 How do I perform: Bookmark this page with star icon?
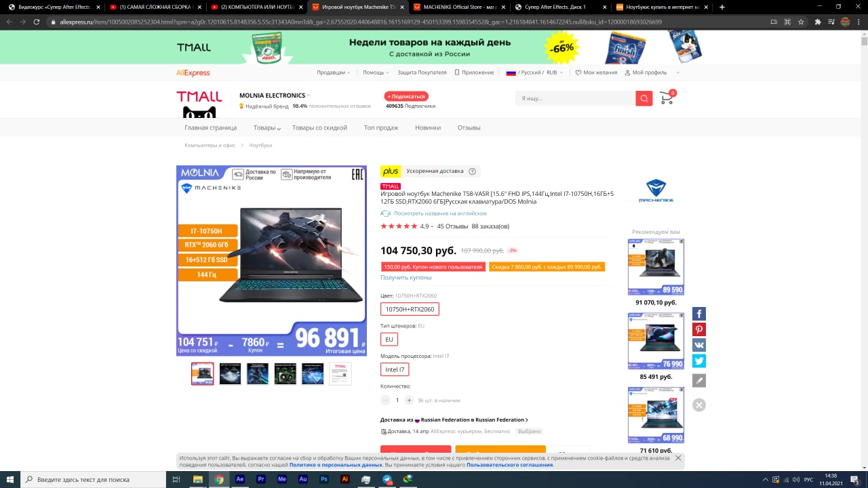pos(801,22)
